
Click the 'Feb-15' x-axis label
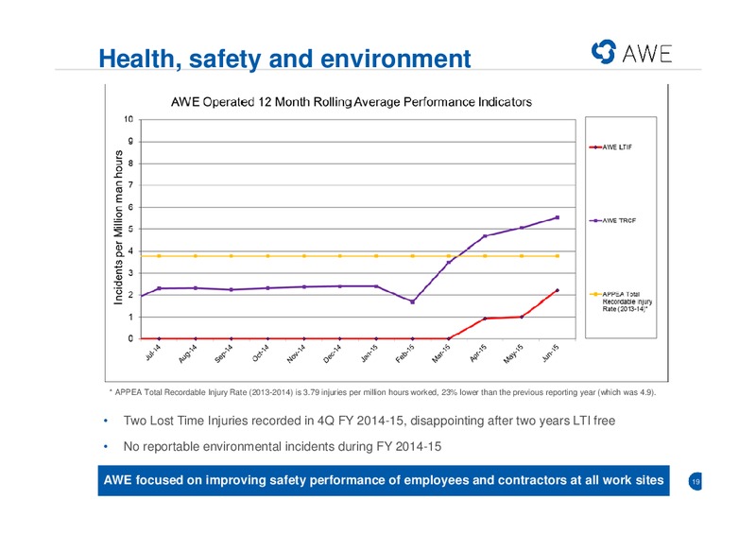pyautogui.click(x=405, y=354)
